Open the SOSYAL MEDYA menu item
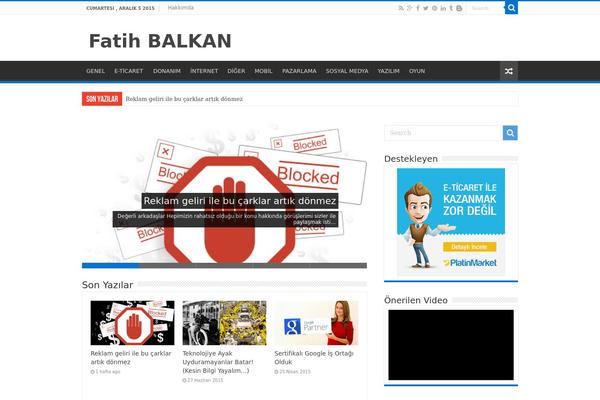Screen dimensions: 600x400 tap(347, 71)
